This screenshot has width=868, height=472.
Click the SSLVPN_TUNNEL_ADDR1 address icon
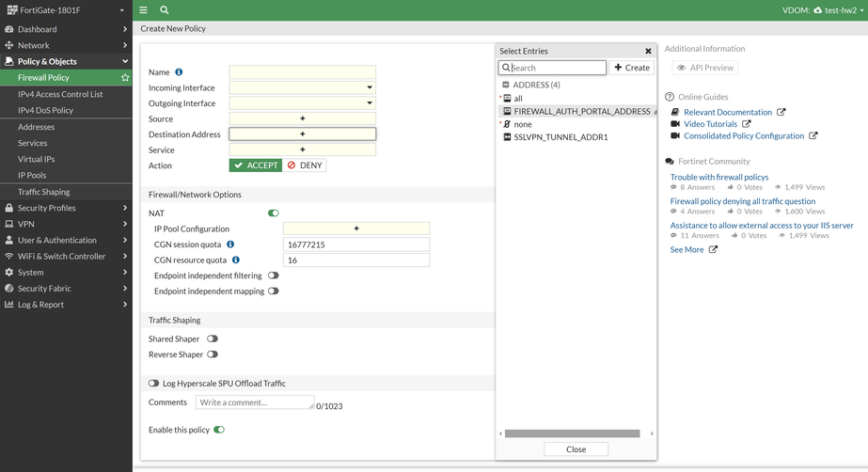pyautogui.click(x=507, y=136)
